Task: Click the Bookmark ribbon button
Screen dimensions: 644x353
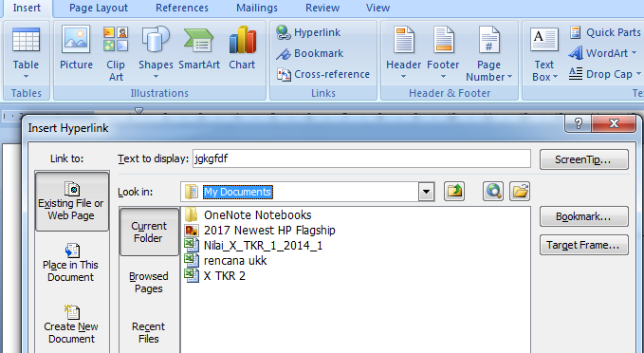Action: 310,53
